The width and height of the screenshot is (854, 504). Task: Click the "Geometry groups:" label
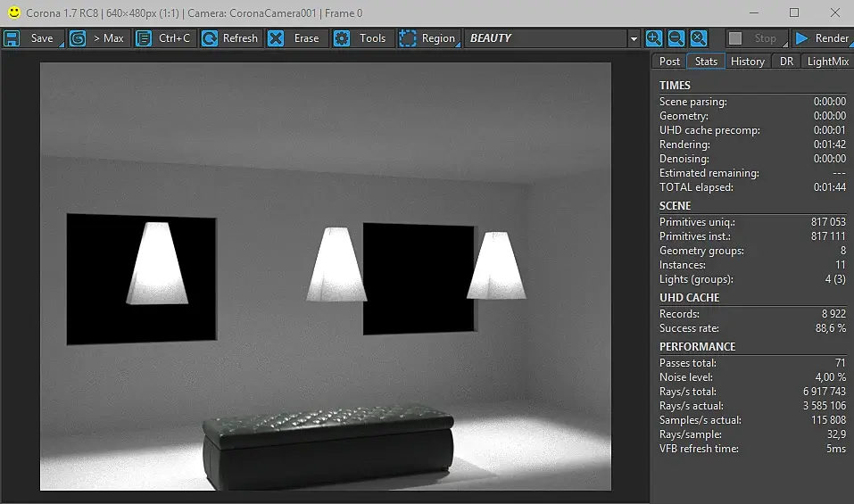[x=701, y=251]
